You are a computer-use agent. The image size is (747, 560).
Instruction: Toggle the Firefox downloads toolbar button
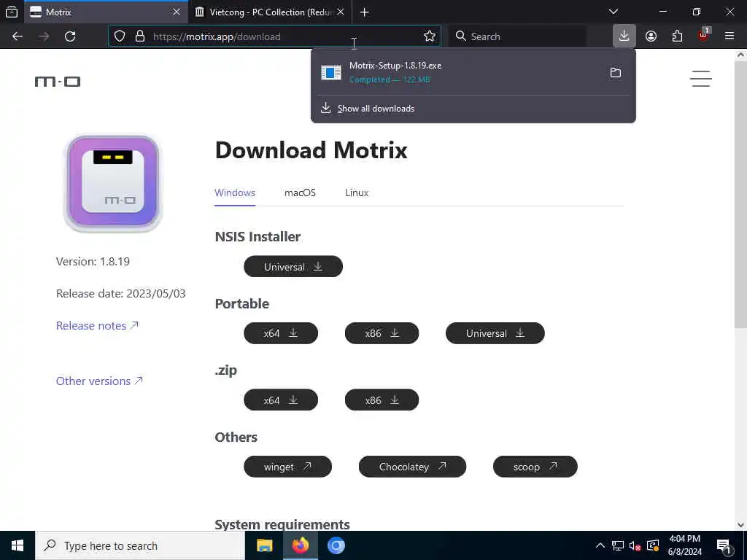pyautogui.click(x=624, y=36)
